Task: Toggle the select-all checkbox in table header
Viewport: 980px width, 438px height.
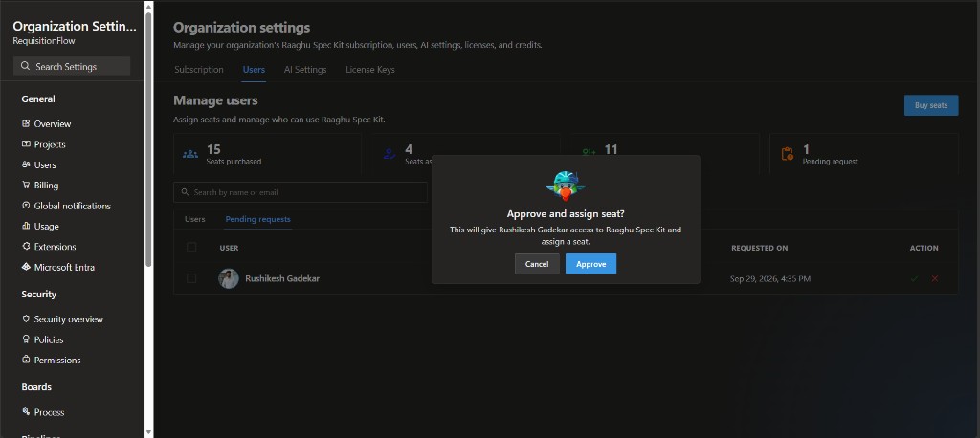Action: pyautogui.click(x=191, y=248)
